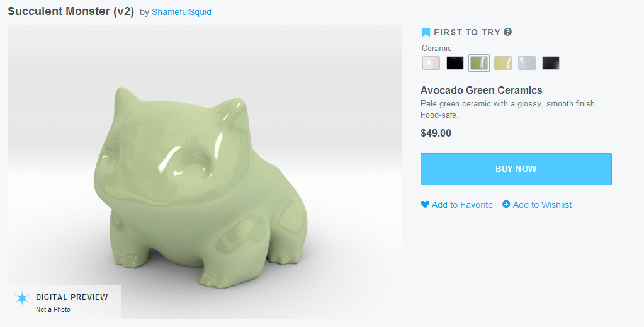Click the Add to Wishlist link text
The width and height of the screenshot is (644, 327).
tap(542, 205)
